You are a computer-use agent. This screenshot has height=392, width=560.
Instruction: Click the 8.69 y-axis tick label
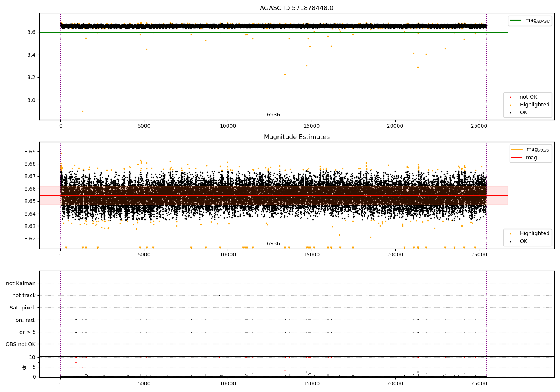click(29, 152)
